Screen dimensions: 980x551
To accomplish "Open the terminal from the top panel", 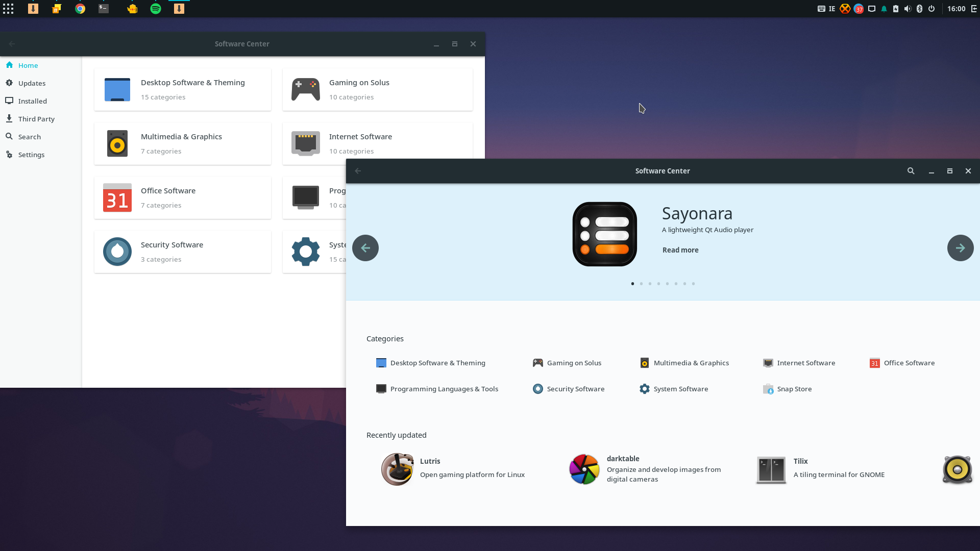I will click(x=104, y=9).
